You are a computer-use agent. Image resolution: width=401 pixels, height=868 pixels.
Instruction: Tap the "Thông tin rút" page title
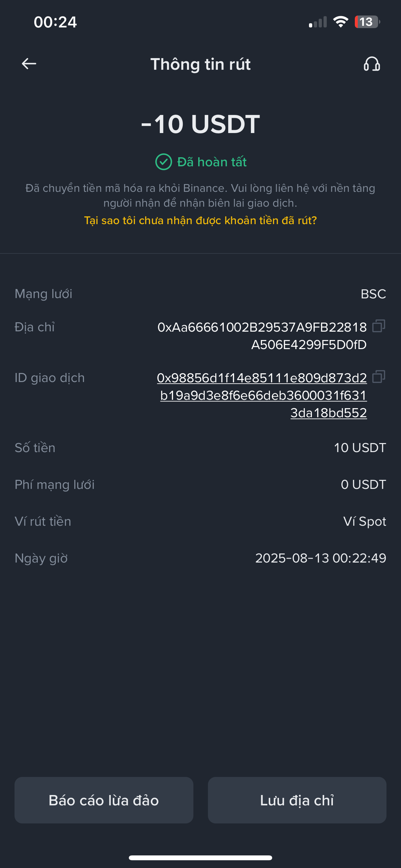tap(200, 64)
